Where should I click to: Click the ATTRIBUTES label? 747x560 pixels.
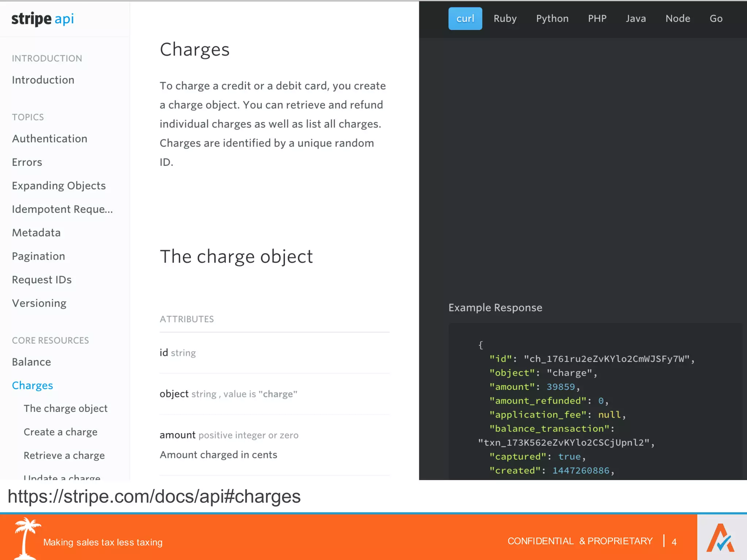[187, 319]
